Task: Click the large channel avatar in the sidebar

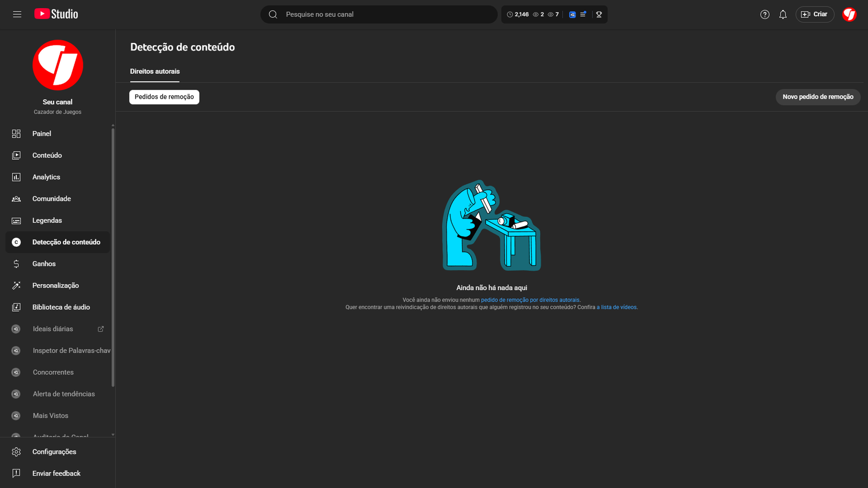Action: (58, 65)
